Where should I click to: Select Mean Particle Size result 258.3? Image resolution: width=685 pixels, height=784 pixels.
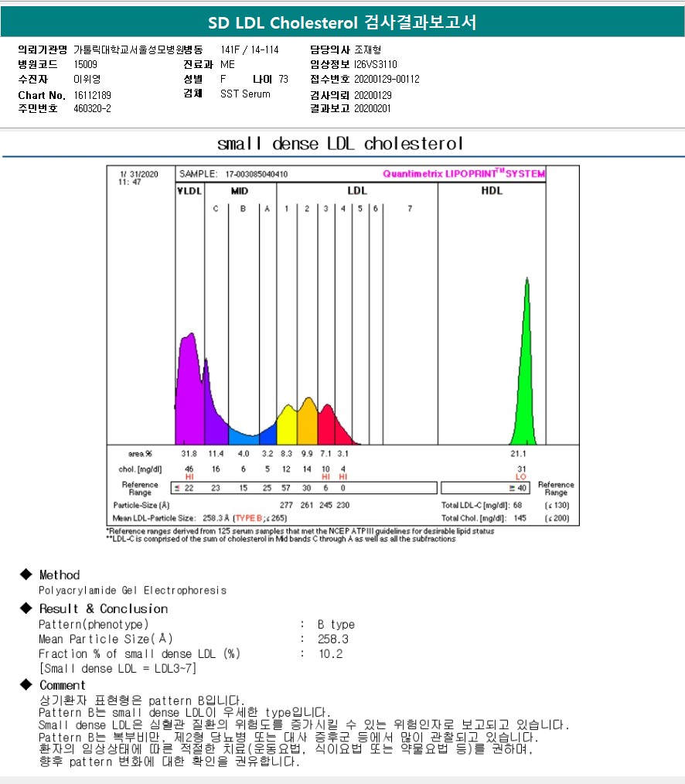333,639
